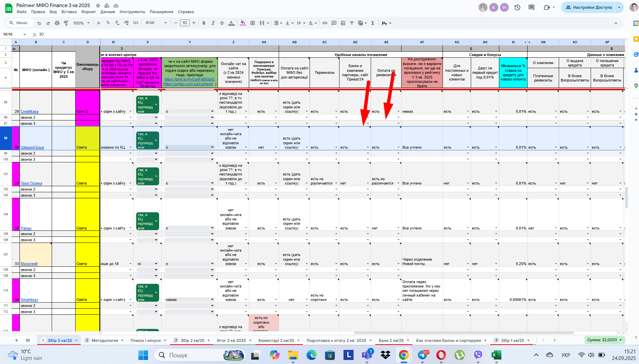Click the Insert link icon
Viewport: 639px width, 364px height.
(x=325, y=23)
